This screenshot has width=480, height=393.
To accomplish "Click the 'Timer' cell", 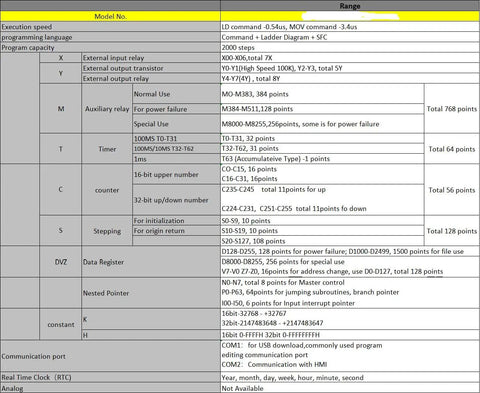I will click(x=107, y=149).
